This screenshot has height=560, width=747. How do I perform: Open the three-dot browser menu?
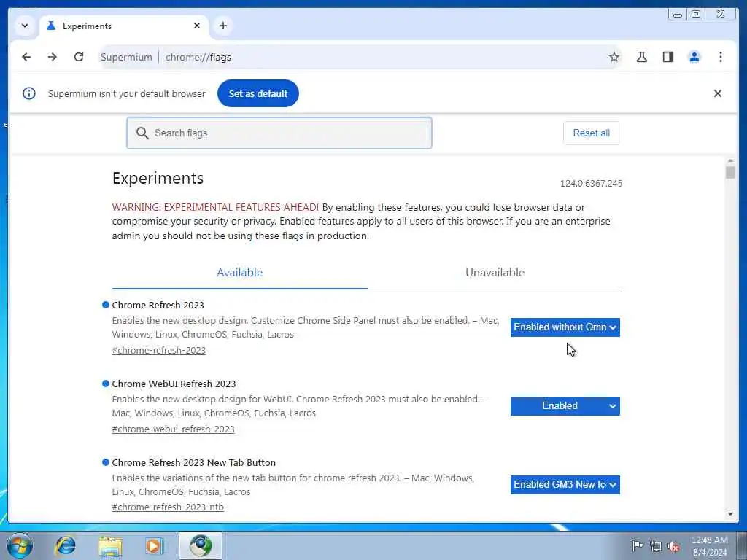point(720,57)
